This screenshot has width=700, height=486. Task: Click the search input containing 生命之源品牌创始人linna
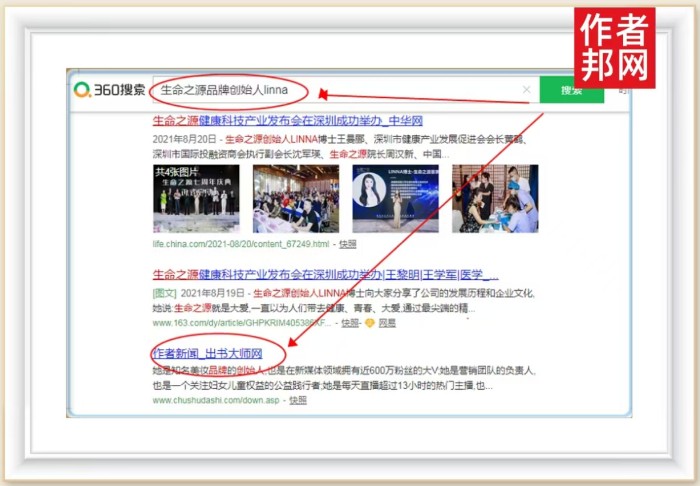pyautogui.click(x=300, y=90)
